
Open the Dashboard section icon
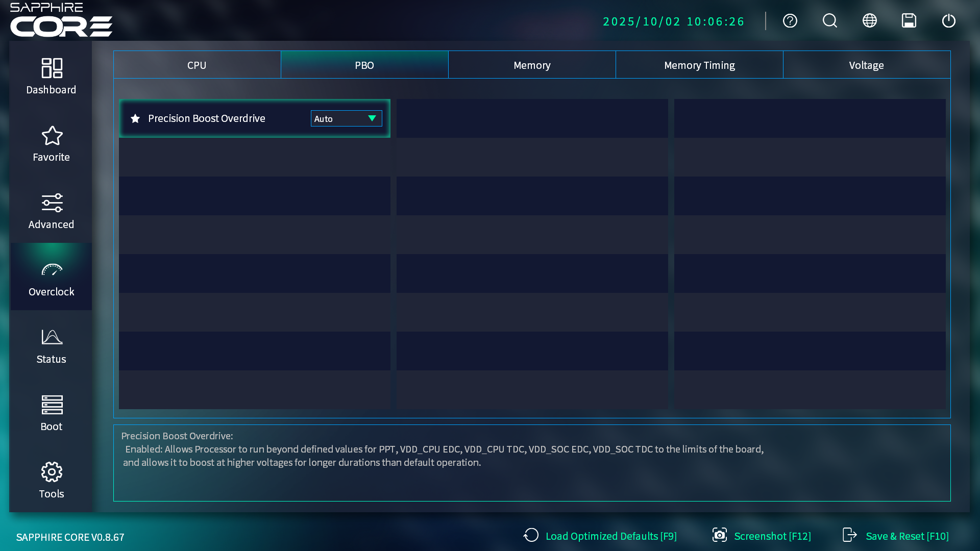click(51, 68)
